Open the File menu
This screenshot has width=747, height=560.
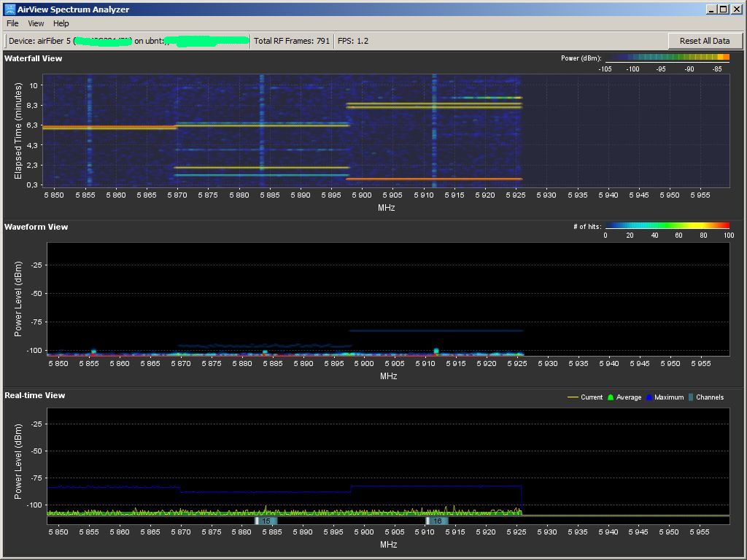point(12,23)
